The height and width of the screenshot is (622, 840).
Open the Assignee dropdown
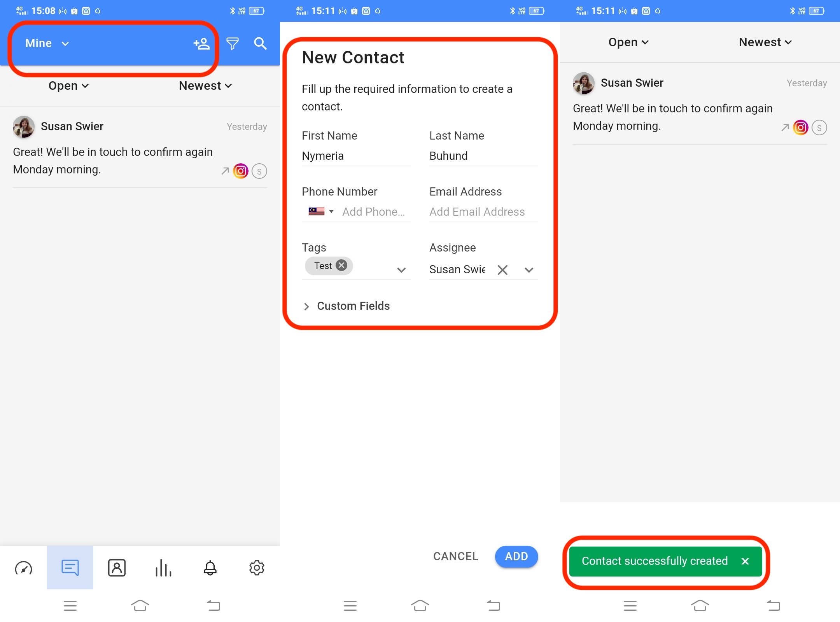pyautogui.click(x=528, y=270)
